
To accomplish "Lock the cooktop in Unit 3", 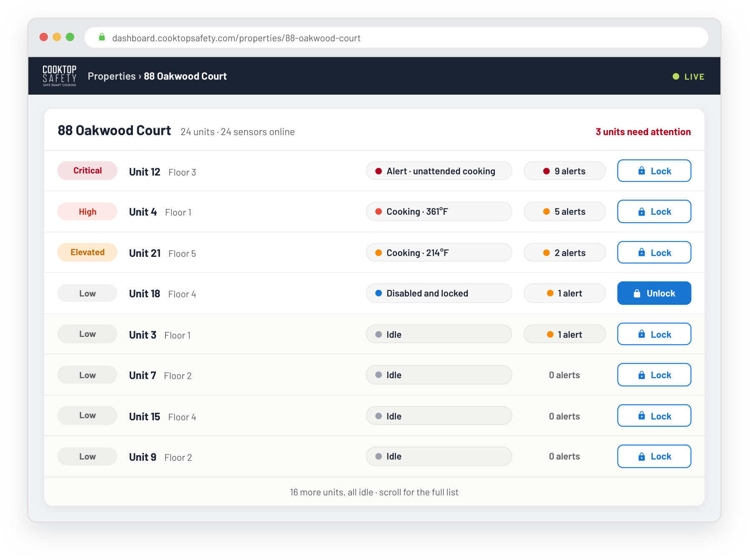I will click(654, 334).
